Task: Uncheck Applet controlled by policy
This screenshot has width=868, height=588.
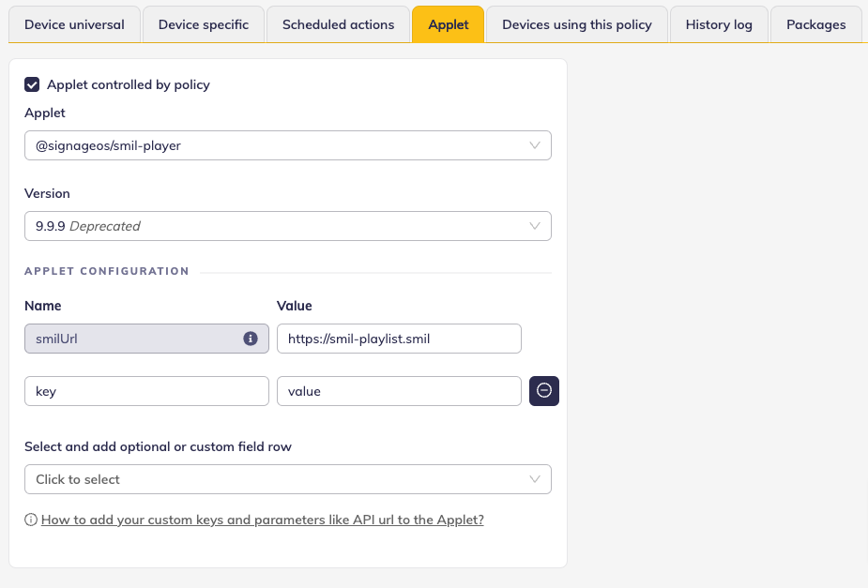Action: (x=32, y=84)
